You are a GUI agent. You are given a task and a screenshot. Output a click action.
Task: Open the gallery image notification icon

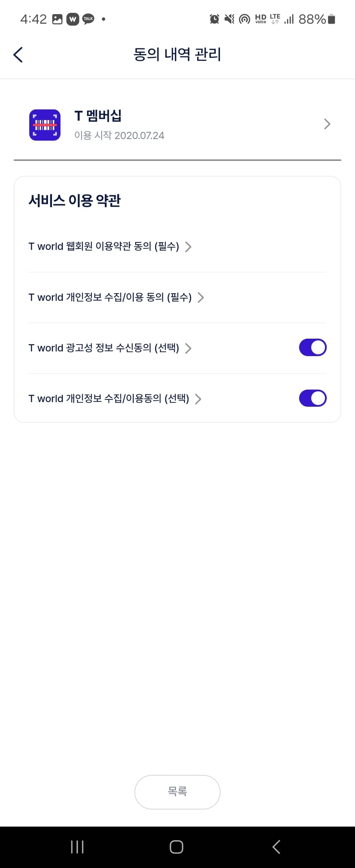click(x=57, y=19)
